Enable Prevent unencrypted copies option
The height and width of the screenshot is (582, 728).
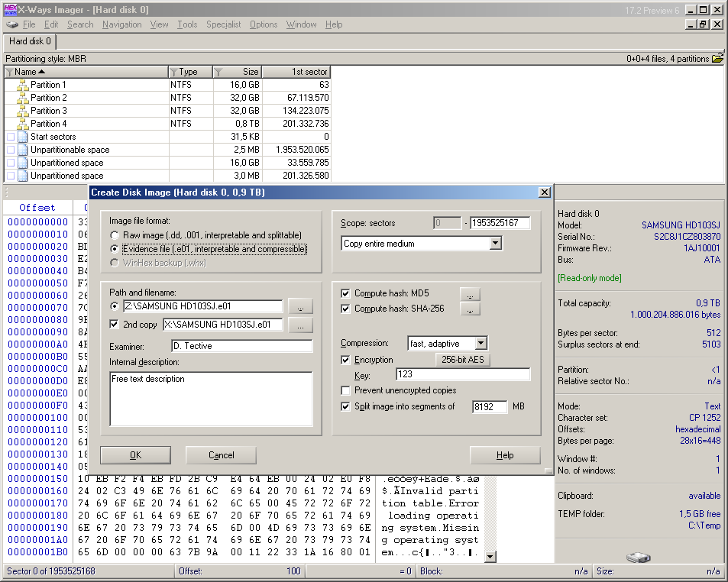click(x=346, y=390)
